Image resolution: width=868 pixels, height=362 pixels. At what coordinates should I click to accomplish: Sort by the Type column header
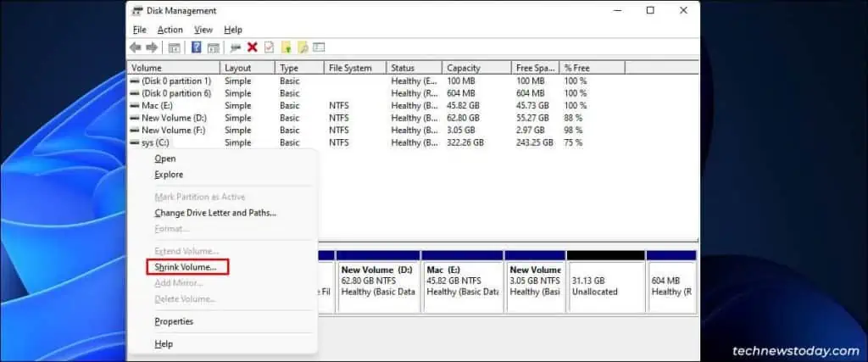(299, 68)
